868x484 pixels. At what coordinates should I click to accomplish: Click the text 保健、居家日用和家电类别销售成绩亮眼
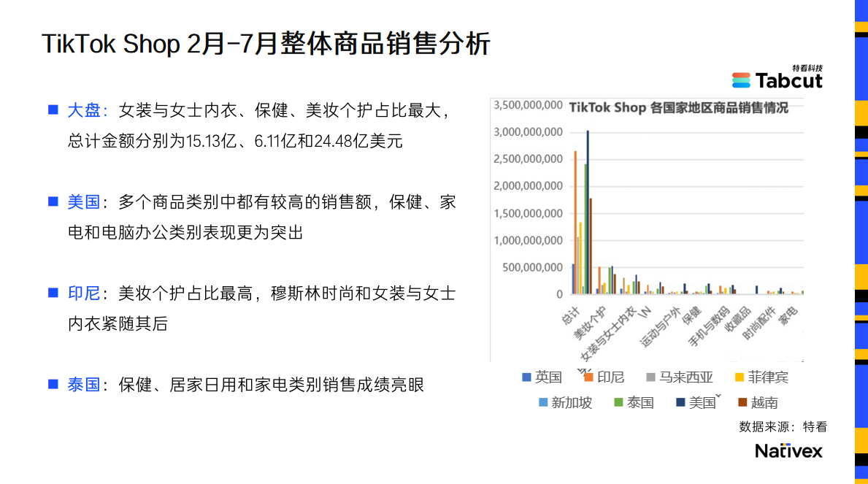point(272,384)
